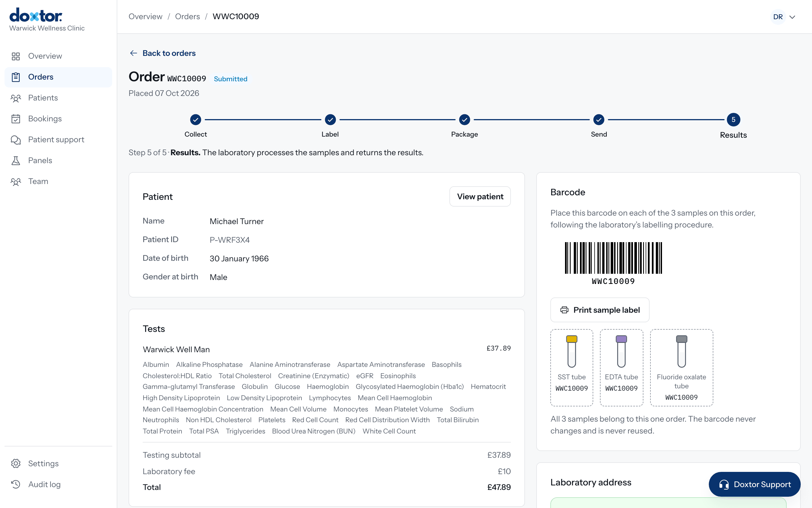Click the Orders breadcrumb link
The width and height of the screenshot is (812, 508).
[187, 16]
